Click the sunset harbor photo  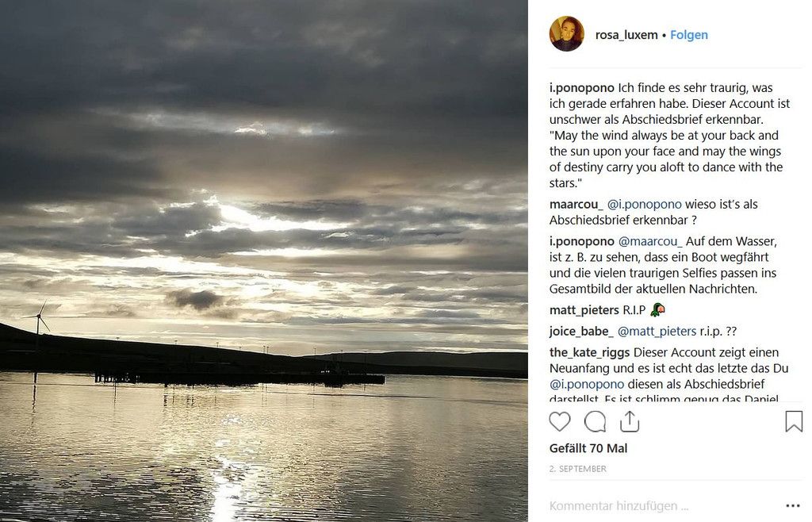(x=263, y=261)
